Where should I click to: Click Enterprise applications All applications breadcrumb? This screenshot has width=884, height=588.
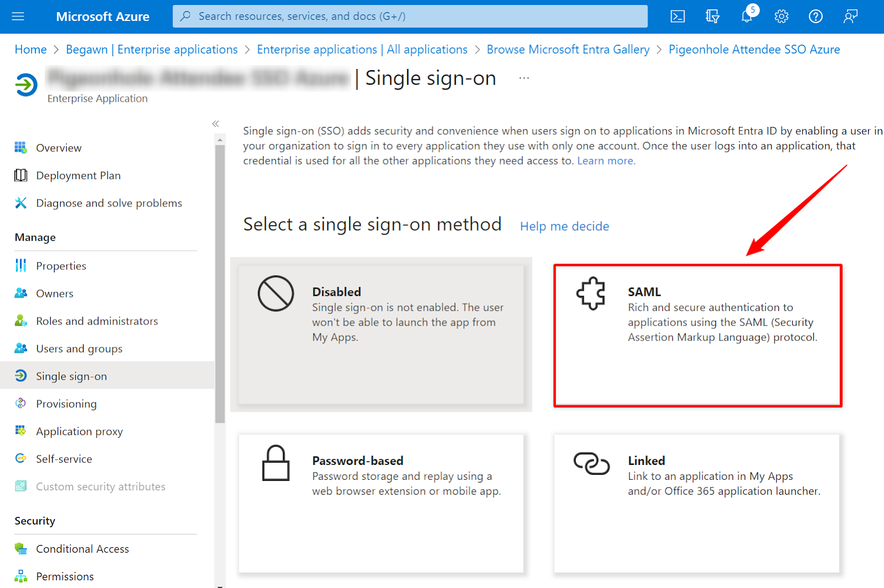[362, 49]
